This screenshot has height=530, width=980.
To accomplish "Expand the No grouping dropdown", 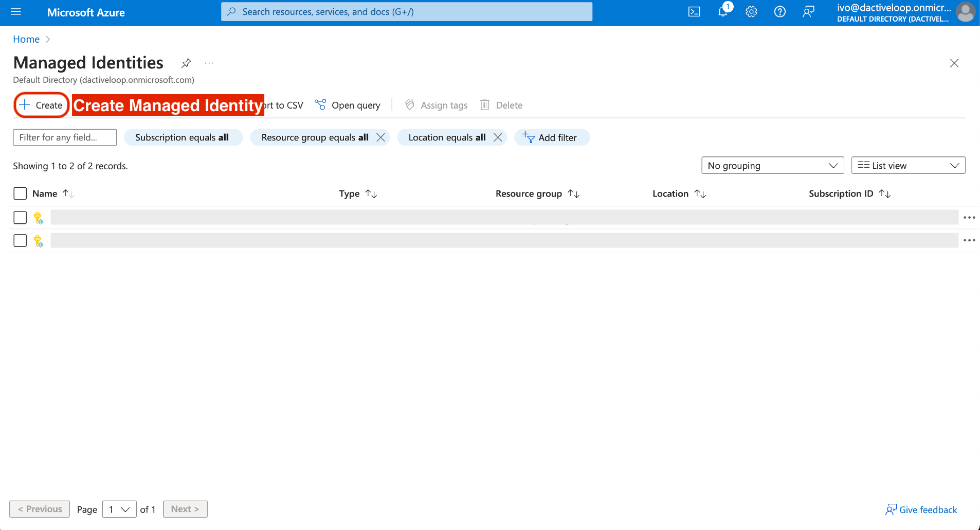I will tap(772, 165).
